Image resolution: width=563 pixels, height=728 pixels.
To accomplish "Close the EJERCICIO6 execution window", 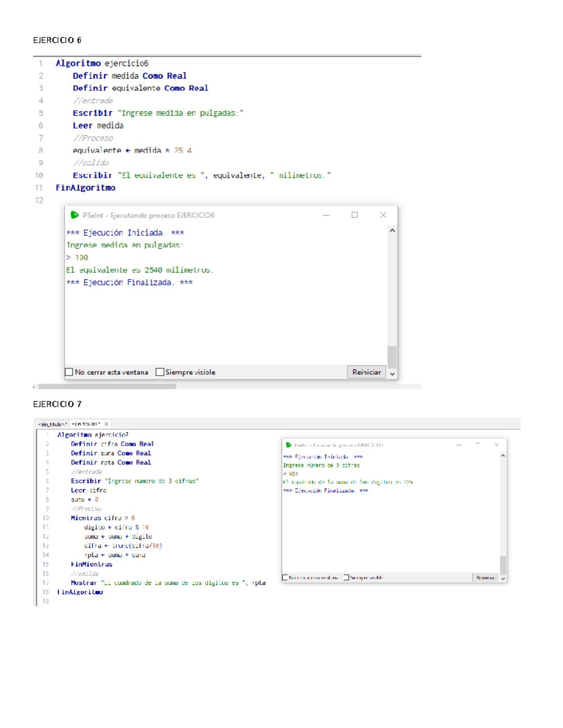I will pos(383,215).
